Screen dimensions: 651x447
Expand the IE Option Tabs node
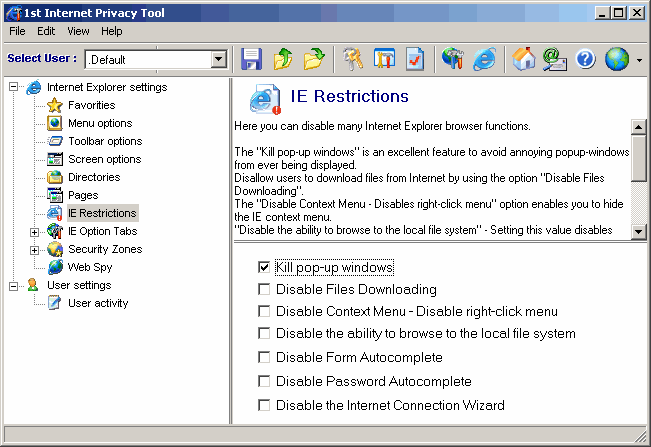click(34, 232)
